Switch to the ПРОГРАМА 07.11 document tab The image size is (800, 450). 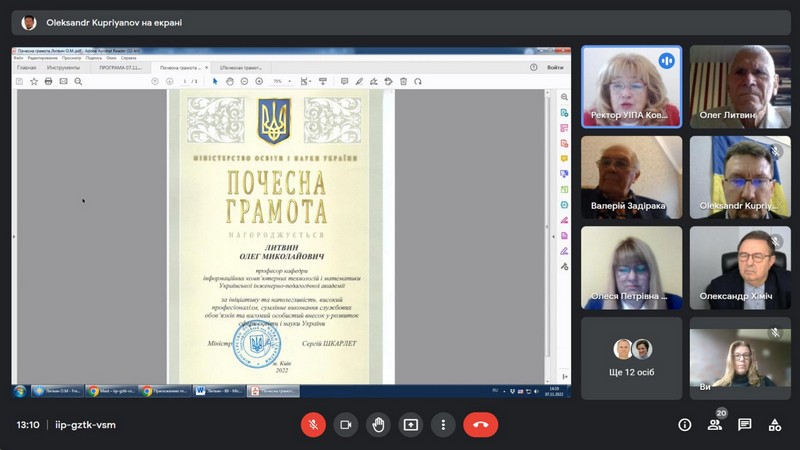point(120,67)
